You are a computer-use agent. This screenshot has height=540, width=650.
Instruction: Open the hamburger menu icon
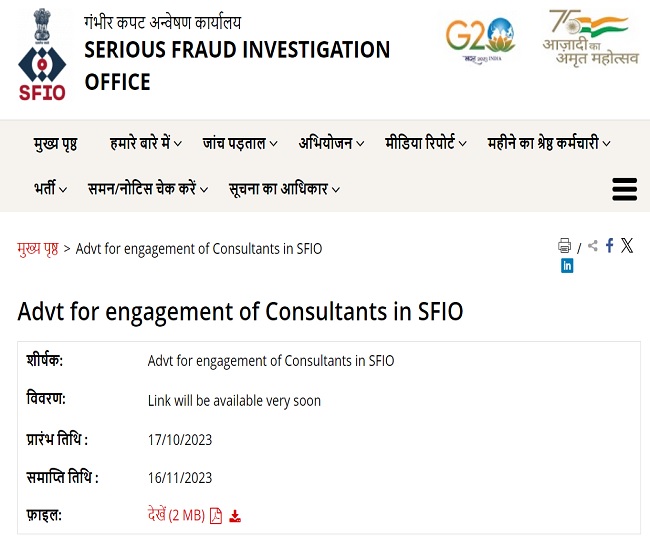pyautogui.click(x=624, y=189)
